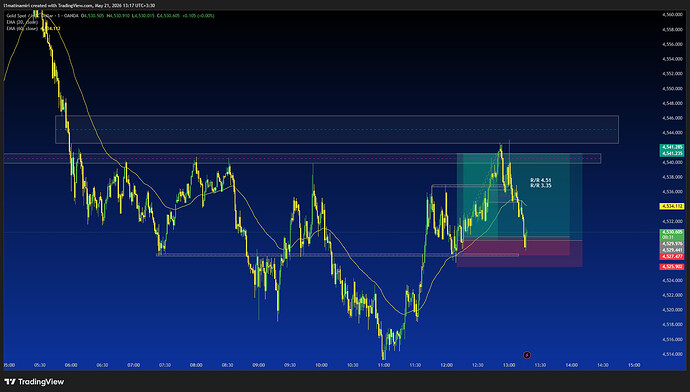Viewport: 690px width, 392px height.
Task: Select the R/R 3.35 position label
Action: coord(540,186)
